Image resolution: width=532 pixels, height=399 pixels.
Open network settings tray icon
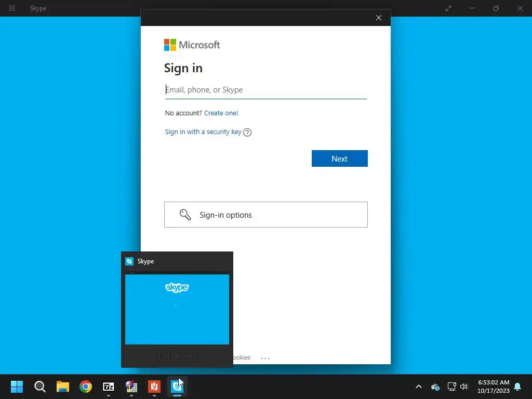coord(451,387)
